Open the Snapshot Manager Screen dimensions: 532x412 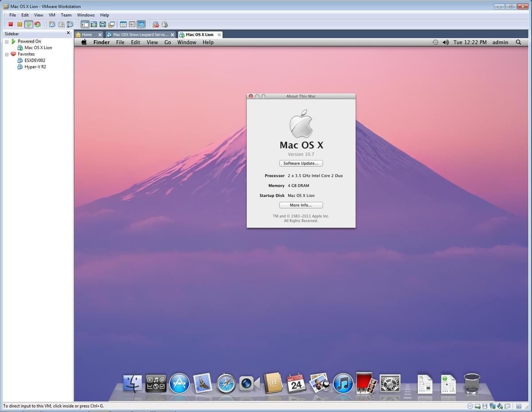click(x=70, y=24)
